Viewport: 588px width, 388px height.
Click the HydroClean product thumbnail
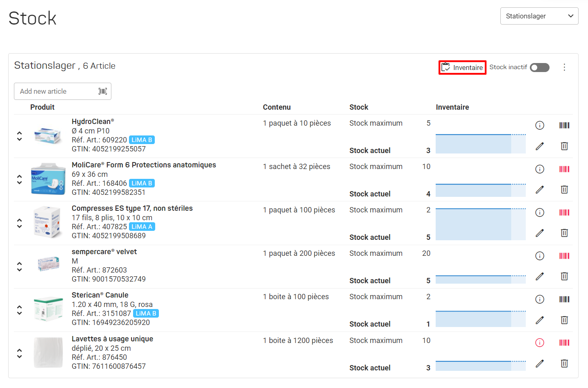(x=48, y=135)
